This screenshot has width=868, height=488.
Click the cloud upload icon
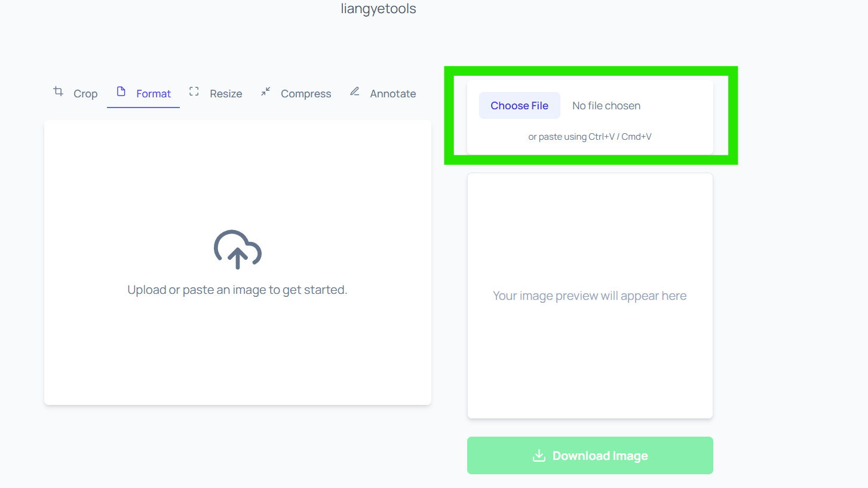coord(237,250)
